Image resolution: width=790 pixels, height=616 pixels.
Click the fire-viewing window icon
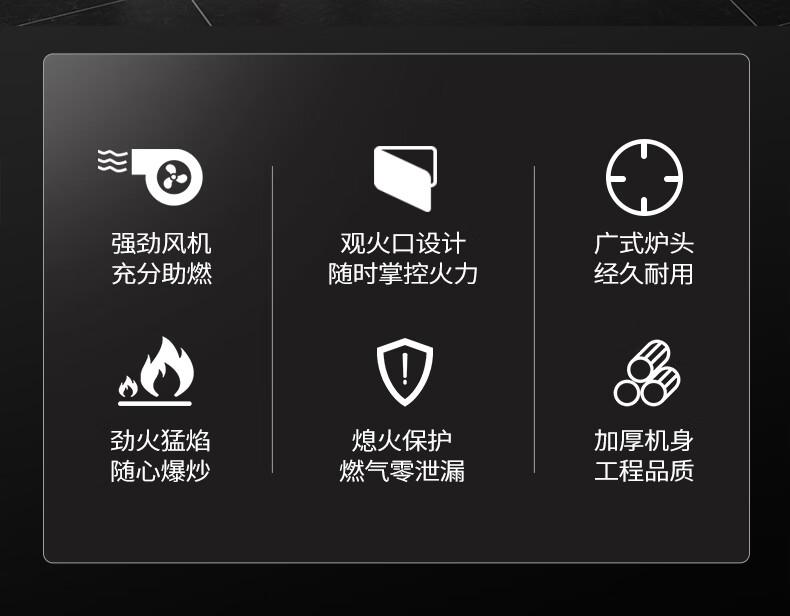[x=405, y=178]
